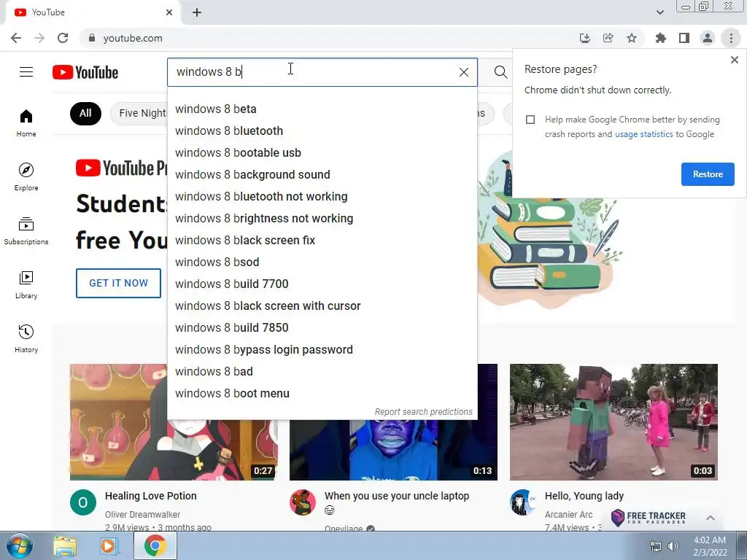
Task: Open Library in sidebar
Action: tap(26, 284)
